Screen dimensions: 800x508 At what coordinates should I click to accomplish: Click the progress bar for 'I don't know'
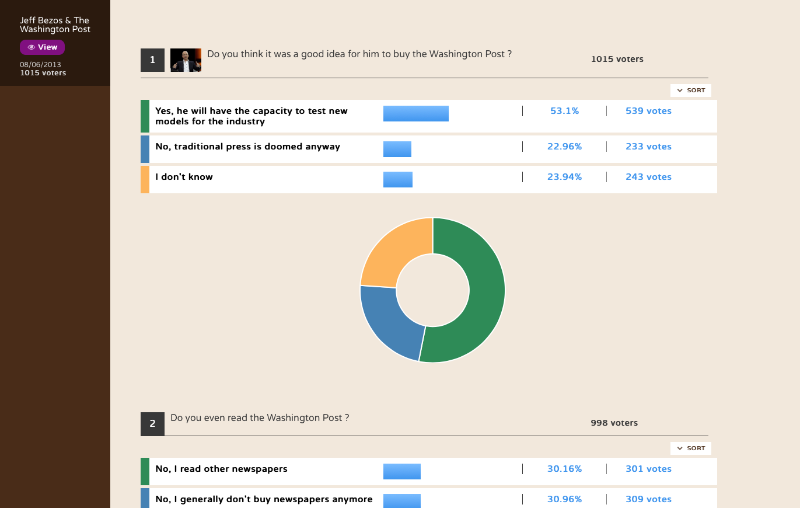(x=398, y=180)
